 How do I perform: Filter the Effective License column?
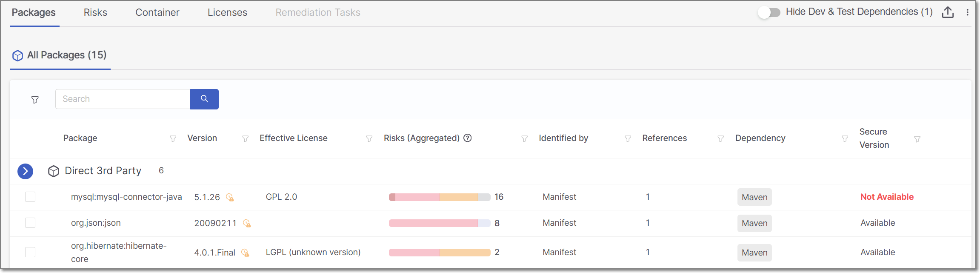click(369, 139)
